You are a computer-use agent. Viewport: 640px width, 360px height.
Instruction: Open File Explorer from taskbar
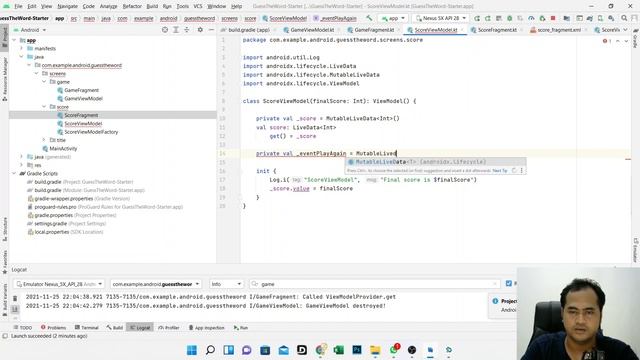point(375,350)
